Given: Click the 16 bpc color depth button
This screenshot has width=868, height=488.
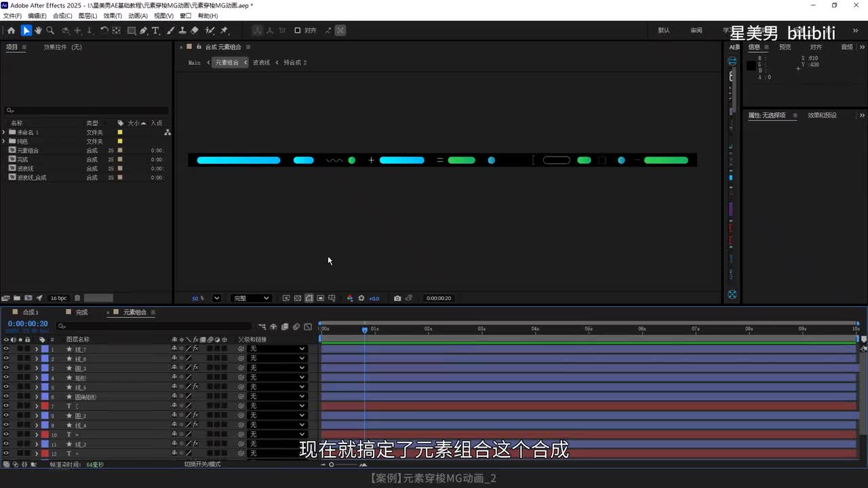Looking at the screenshot, I should (59, 298).
